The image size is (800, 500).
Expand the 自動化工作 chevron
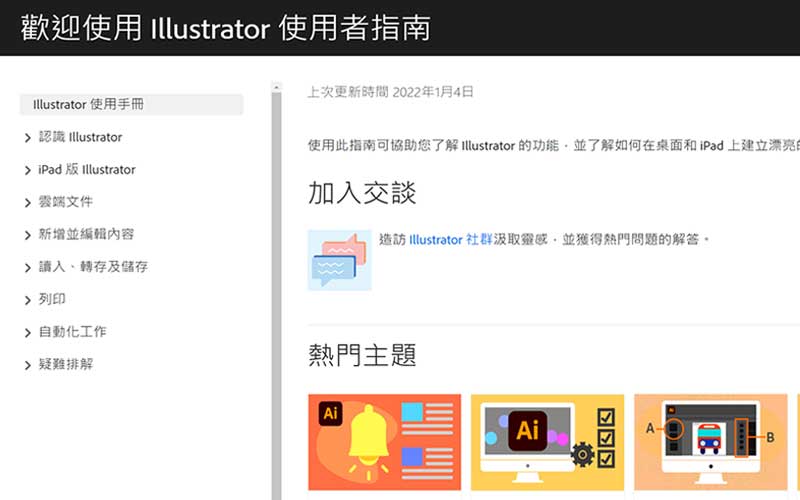(x=28, y=333)
